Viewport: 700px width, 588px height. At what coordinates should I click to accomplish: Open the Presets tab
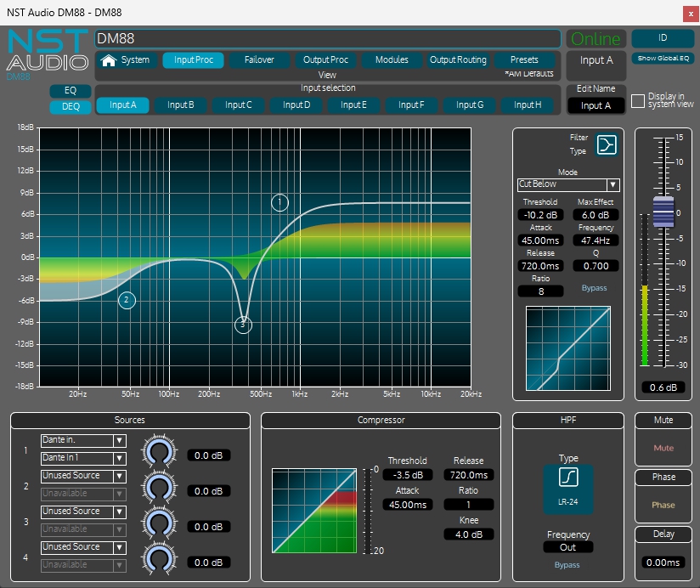(524, 59)
